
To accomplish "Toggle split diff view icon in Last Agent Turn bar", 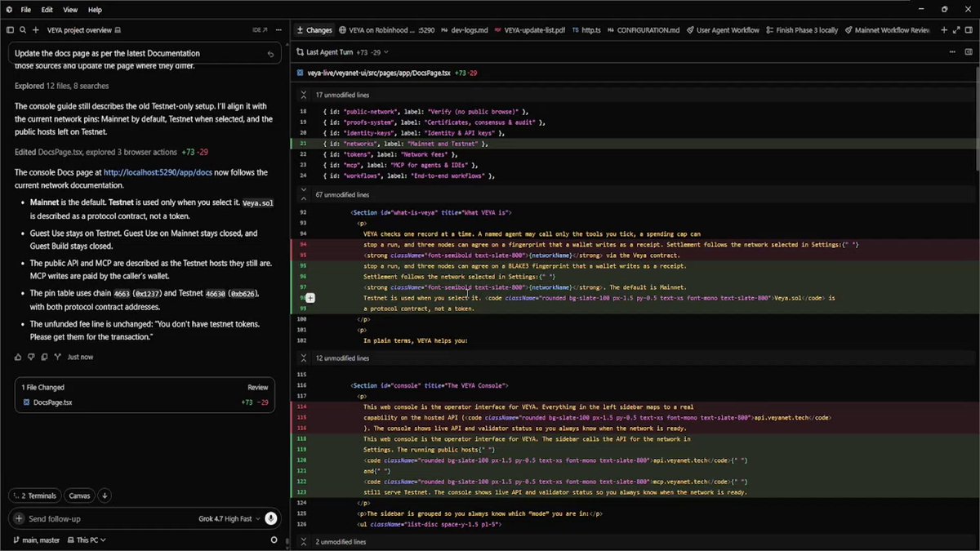I will pyautogui.click(x=969, y=51).
